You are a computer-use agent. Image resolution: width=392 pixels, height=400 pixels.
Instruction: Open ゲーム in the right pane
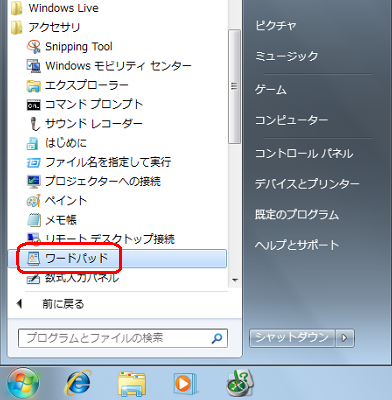tap(271, 89)
